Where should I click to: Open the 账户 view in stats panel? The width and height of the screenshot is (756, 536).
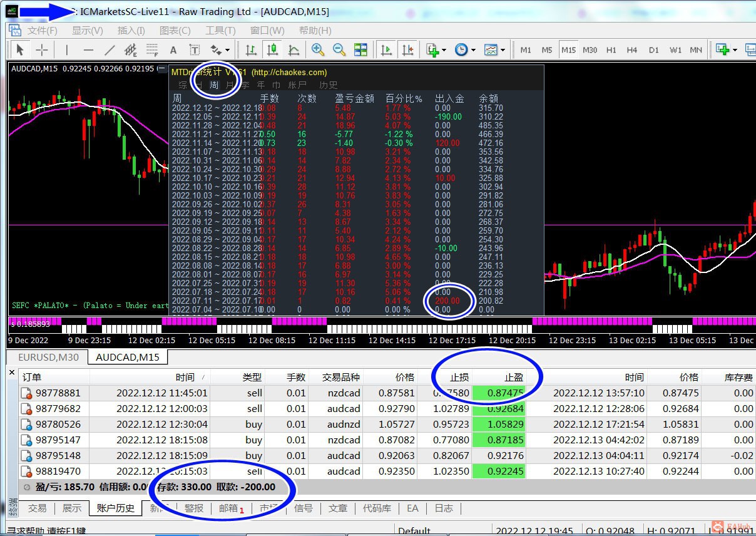(297, 85)
